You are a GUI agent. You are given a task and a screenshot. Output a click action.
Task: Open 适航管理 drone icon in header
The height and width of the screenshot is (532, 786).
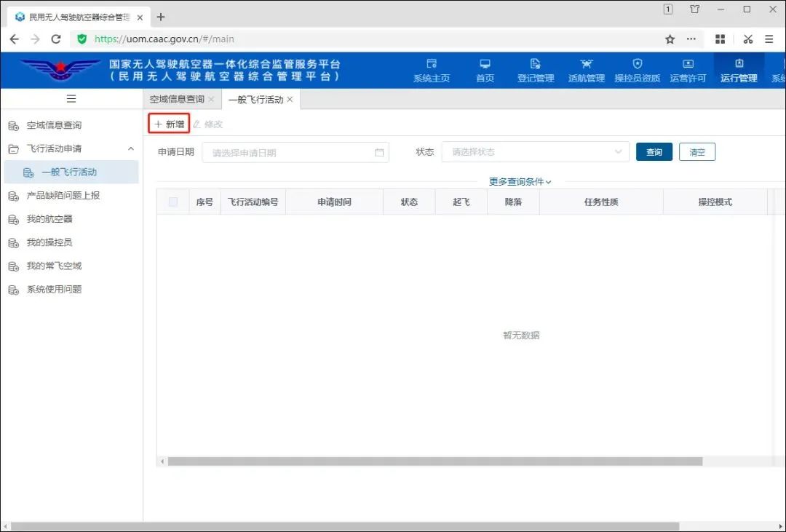(586, 65)
